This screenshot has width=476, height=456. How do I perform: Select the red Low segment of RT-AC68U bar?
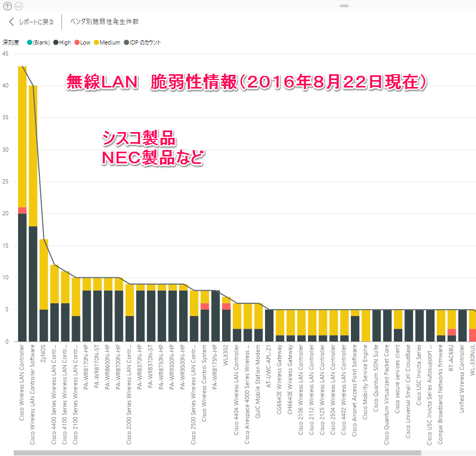tap(452, 332)
